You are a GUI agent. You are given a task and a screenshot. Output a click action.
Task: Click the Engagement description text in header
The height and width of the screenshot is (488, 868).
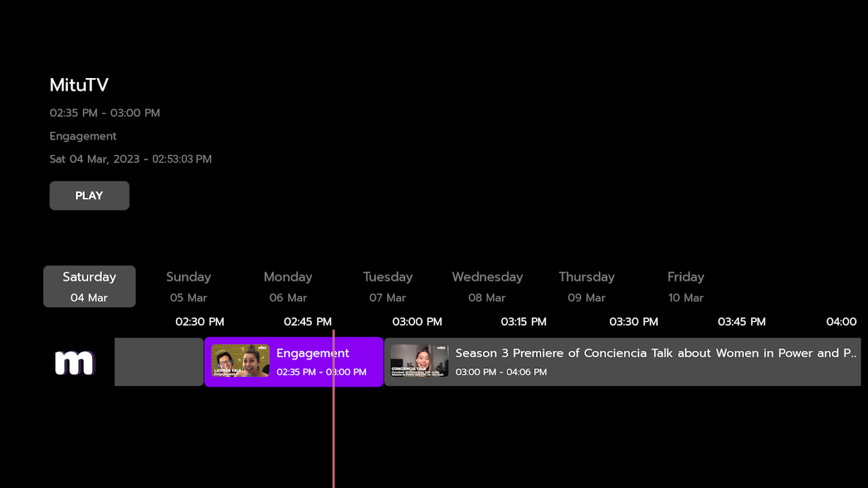click(x=83, y=136)
